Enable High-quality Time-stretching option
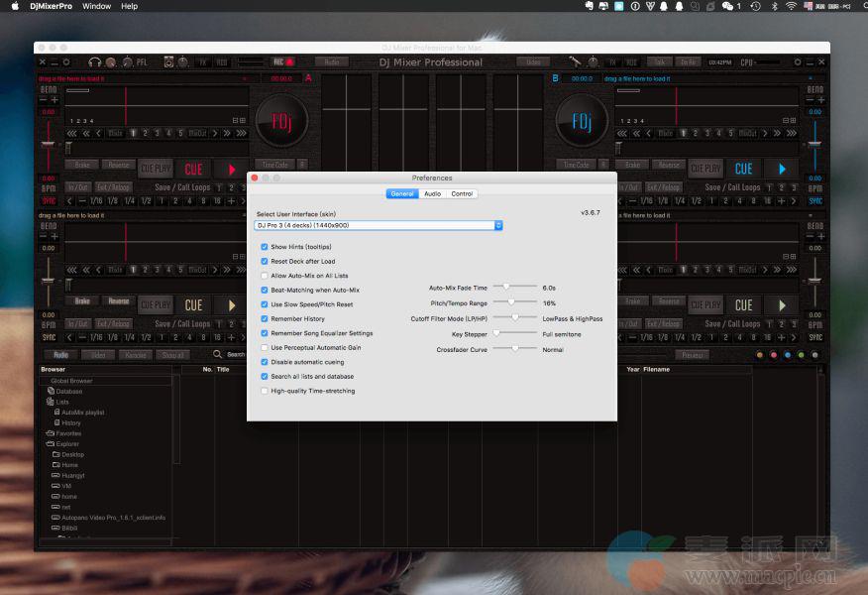 (264, 391)
